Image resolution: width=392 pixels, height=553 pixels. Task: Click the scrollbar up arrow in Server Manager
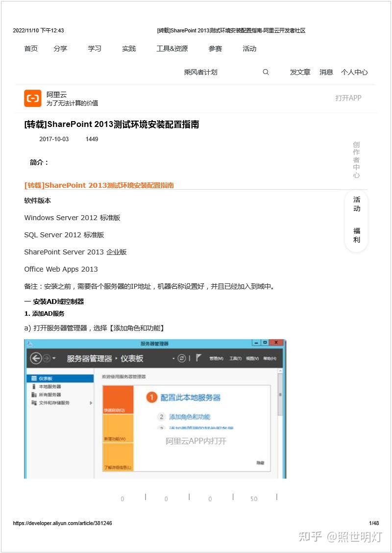(x=280, y=371)
